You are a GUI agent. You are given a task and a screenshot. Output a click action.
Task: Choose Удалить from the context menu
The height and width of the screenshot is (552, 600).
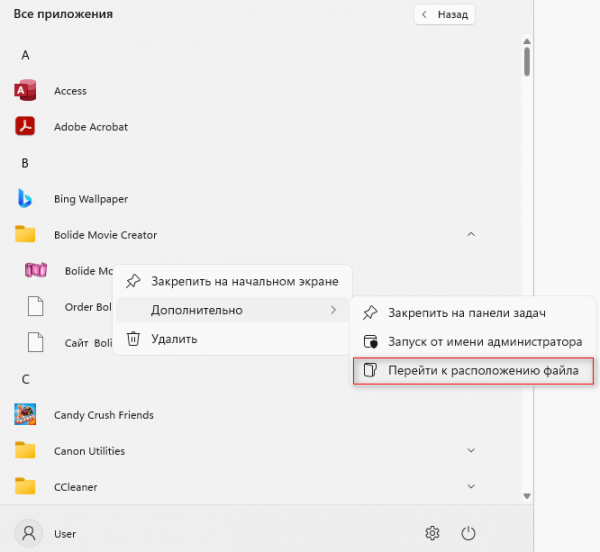click(x=232, y=339)
